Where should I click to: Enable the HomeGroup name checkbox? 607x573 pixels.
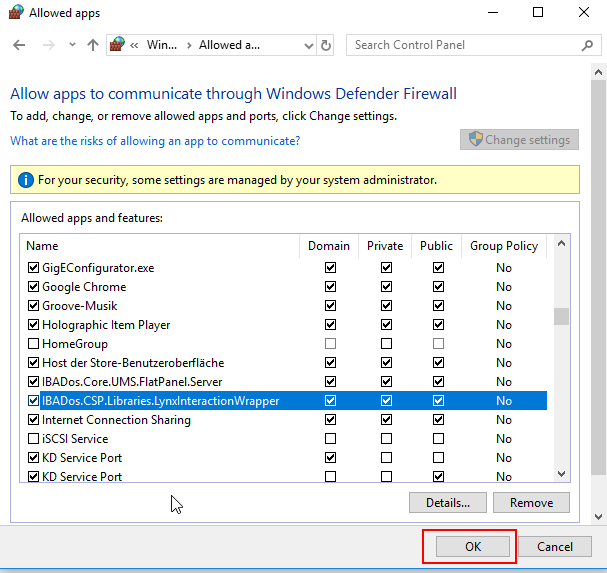33,343
